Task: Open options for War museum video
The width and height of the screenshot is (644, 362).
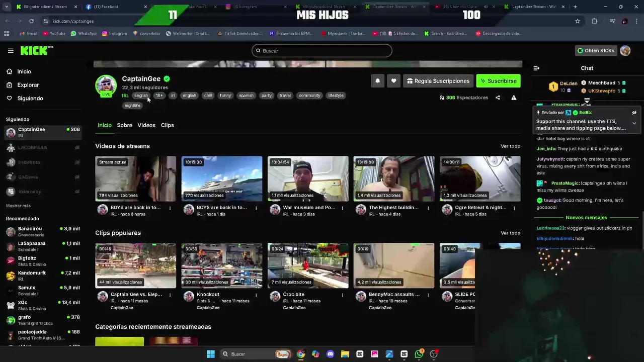Action: click(x=342, y=208)
